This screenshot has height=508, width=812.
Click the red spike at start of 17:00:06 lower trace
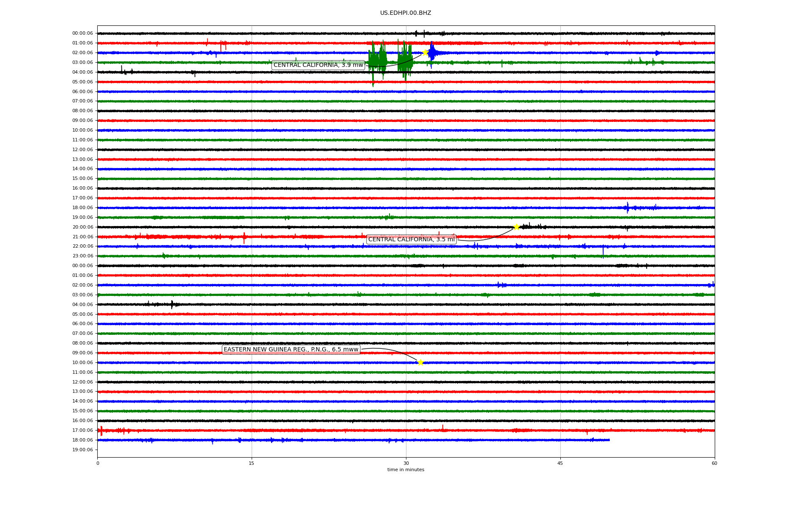point(101,431)
